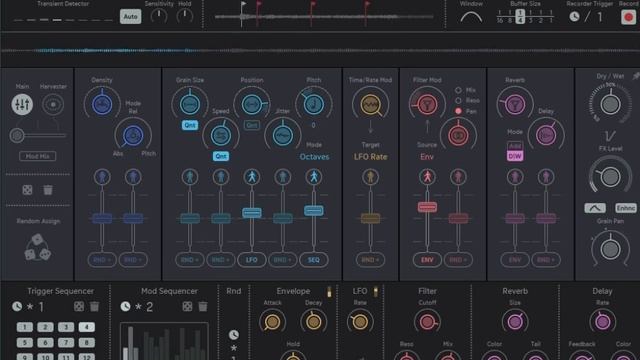Click the Grain Size knob
The height and width of the screenshot is (360, 640).
pyautogui.click(x=190, y=104)
